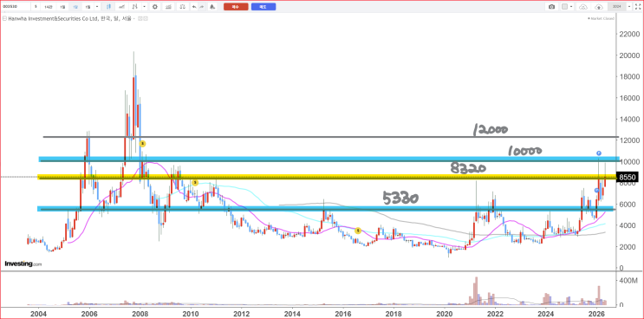Open the interval list dropdown arrow
Image resolution: width=644 pixels, height=319 pixels.
point(97,7)
